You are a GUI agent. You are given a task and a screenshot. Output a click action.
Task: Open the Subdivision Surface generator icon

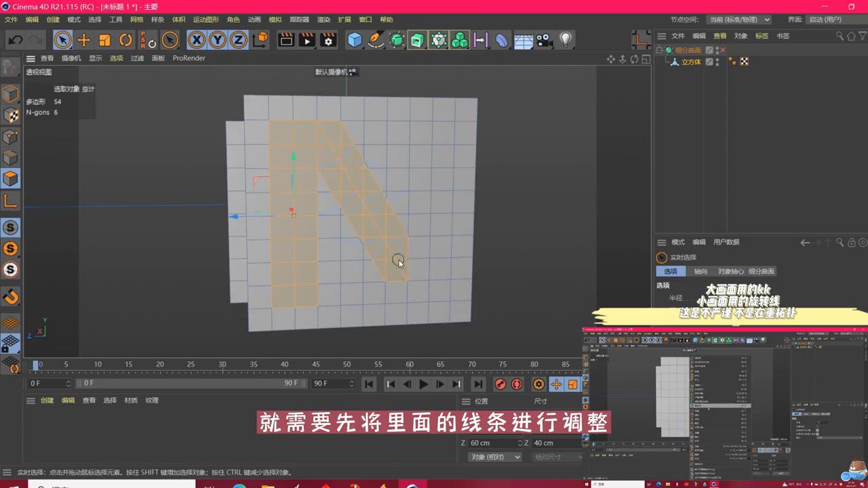(397, 40)
